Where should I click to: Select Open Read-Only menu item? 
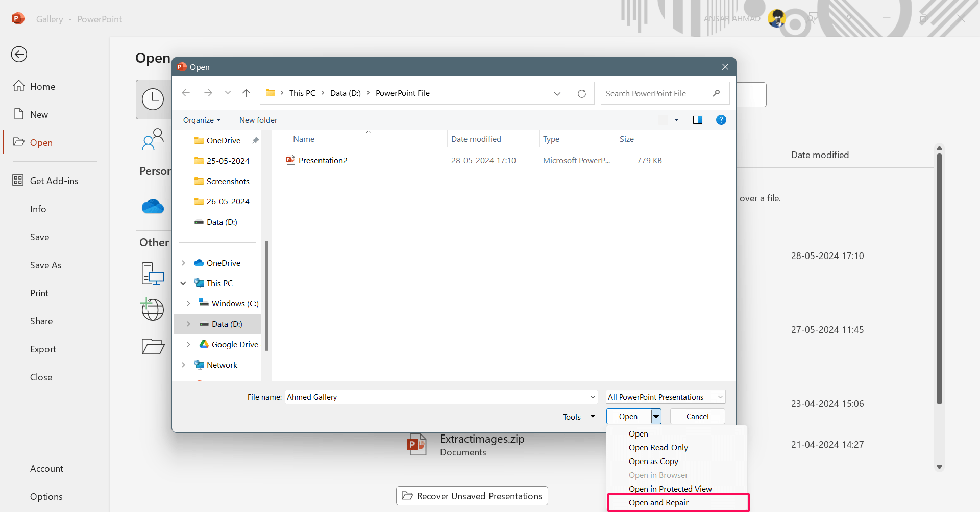tap(677, 447)
